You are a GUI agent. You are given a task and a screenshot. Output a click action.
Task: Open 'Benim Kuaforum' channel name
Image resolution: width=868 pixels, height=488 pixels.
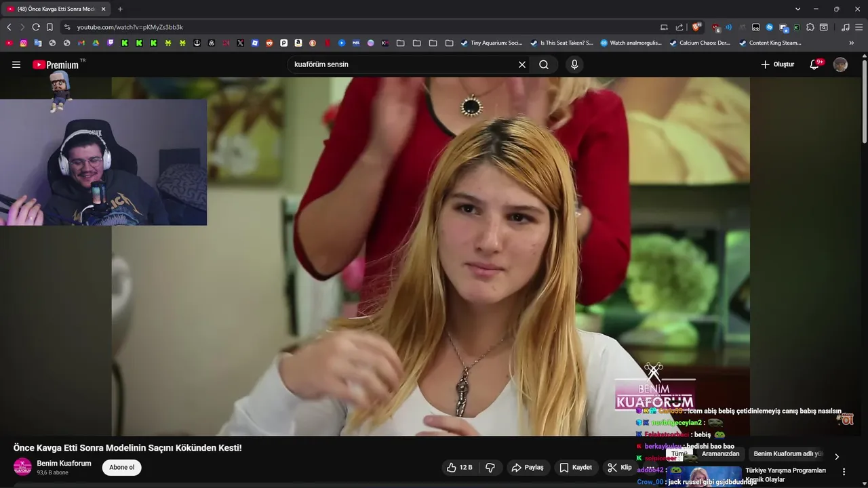point(64,464)
